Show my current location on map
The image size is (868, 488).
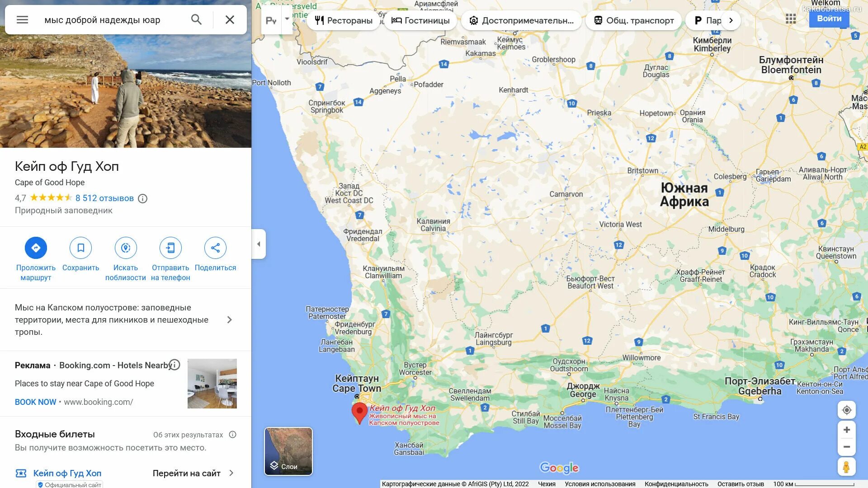(847, 410)
